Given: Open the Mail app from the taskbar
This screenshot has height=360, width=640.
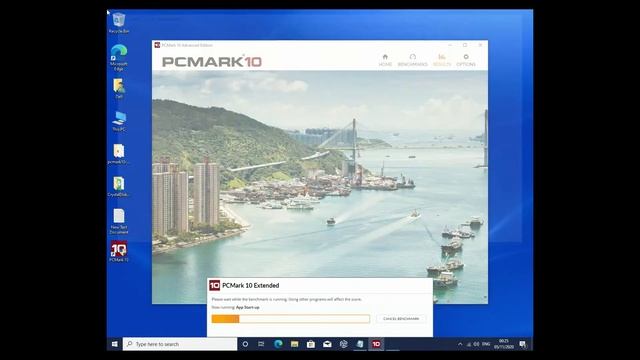Looking at the screenshot, I should pyautogui.click(x=327, y=344).
